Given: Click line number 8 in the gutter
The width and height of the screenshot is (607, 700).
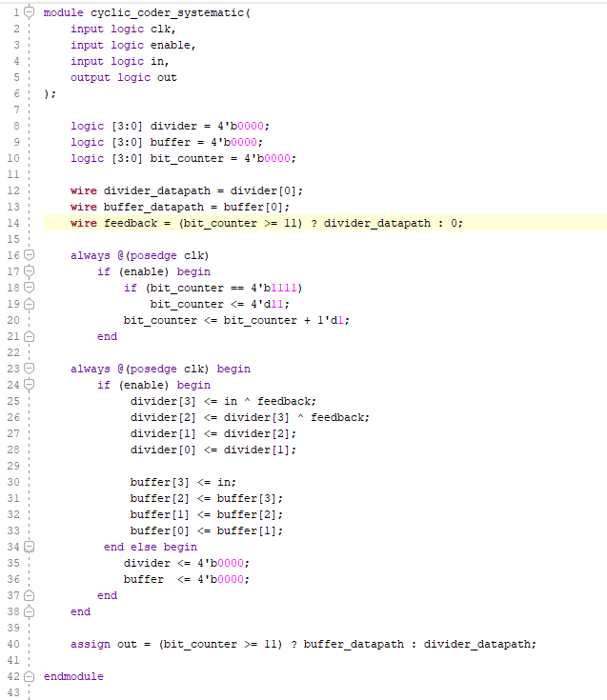Looking at the screenshot, I should coord(16,126).
